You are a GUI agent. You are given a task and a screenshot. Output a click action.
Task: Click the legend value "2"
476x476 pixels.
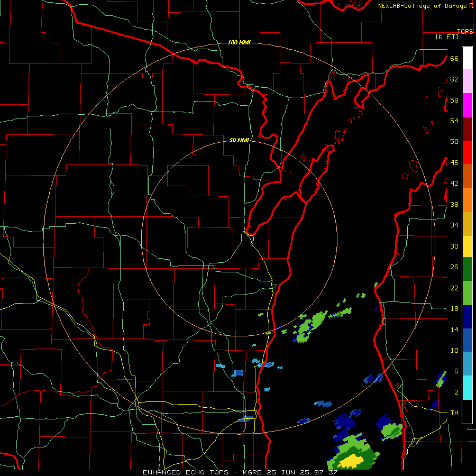pyautogui.click(x=456, y=392)
